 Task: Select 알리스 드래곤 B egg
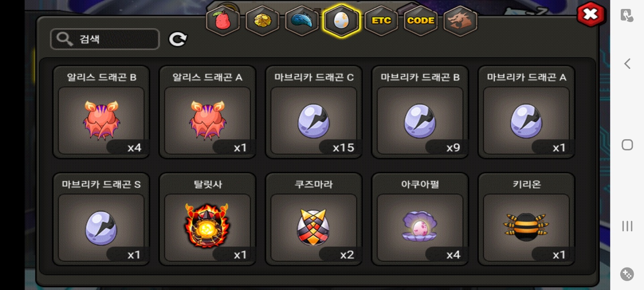click(101, 112)
